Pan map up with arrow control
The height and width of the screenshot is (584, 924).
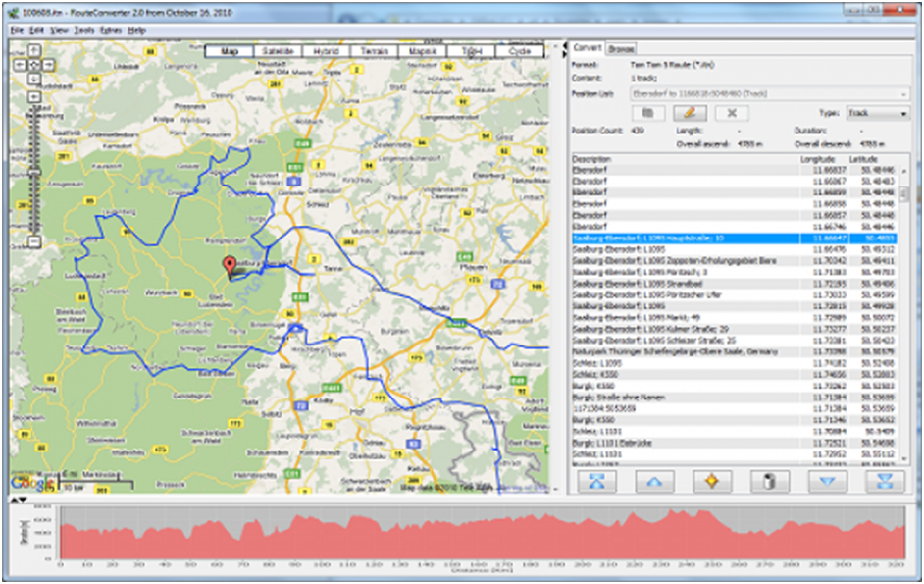click(34, 51)
